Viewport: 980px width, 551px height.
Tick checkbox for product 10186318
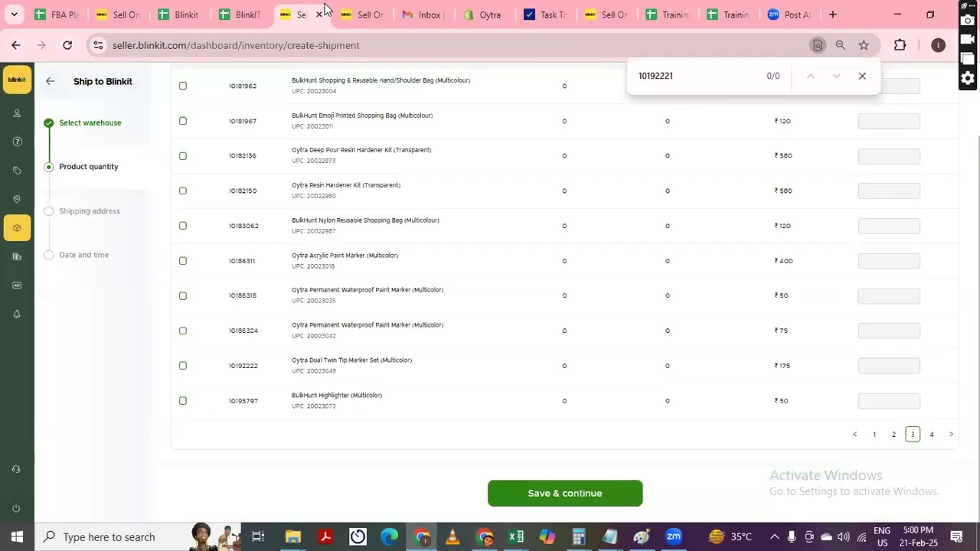pyautogui.click(x=183, y=295)
